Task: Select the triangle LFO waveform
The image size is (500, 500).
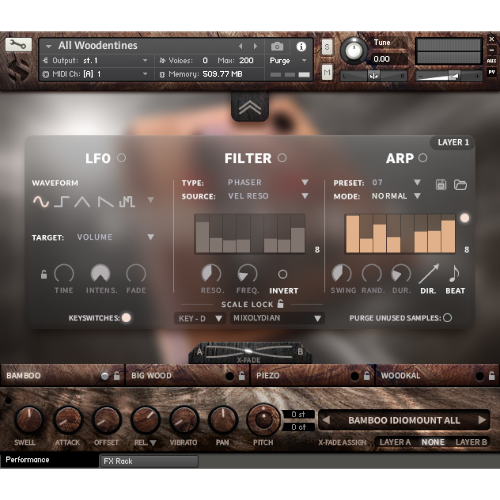Action: point(82,202)
